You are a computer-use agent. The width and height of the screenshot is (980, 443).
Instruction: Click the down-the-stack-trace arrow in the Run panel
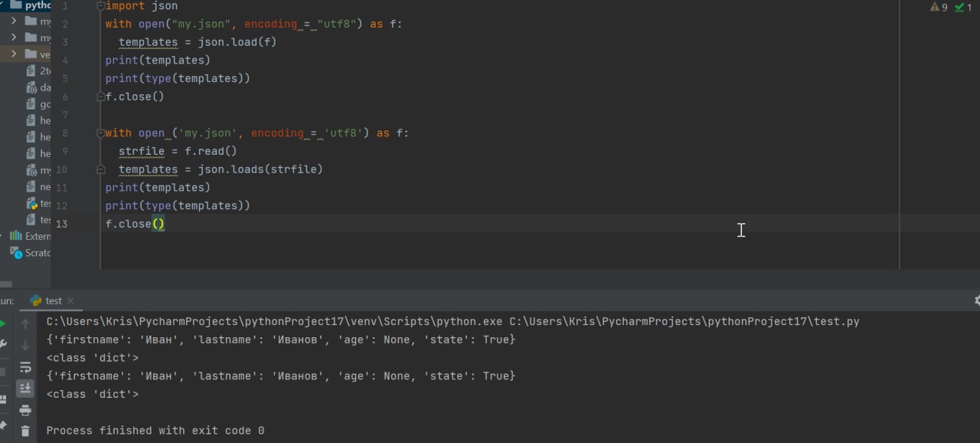[25, 346]
